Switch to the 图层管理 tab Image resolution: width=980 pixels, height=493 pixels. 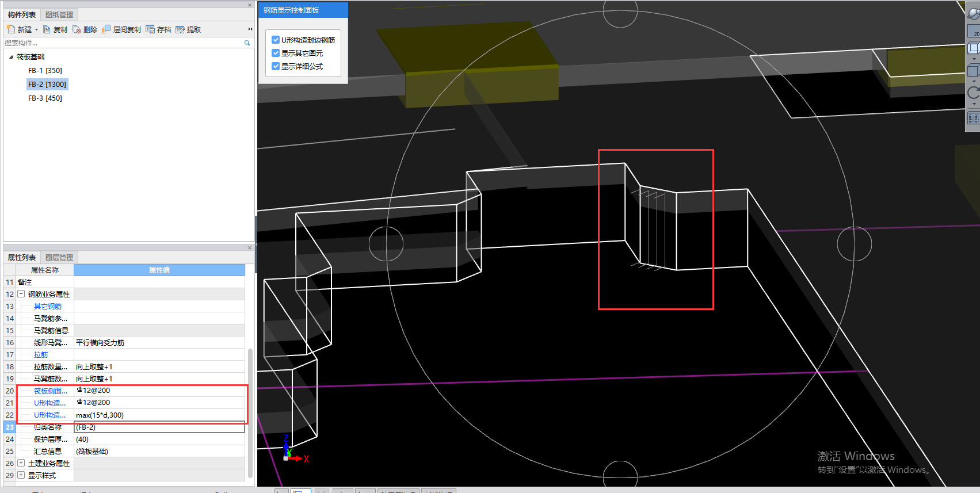(59, 257)
